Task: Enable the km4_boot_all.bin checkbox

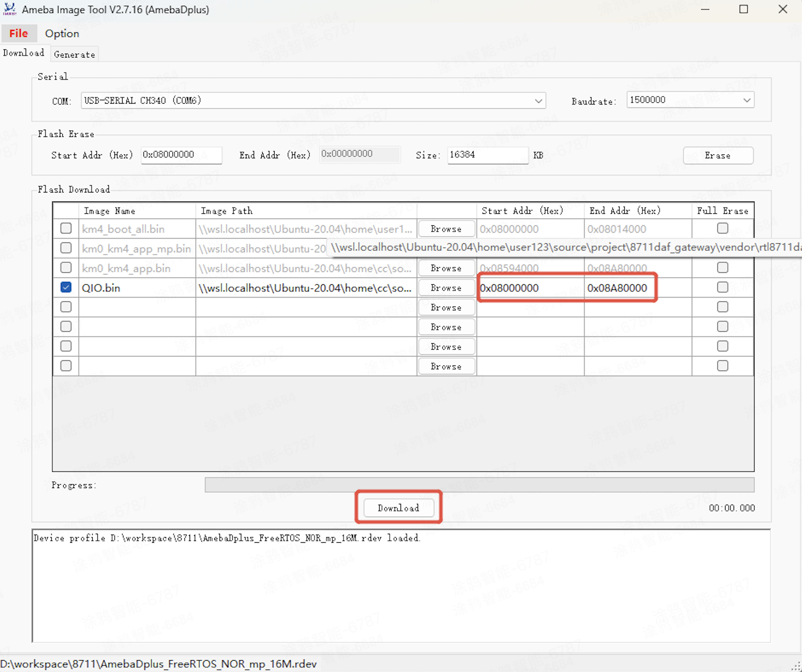Action: (x=66, y=229)
